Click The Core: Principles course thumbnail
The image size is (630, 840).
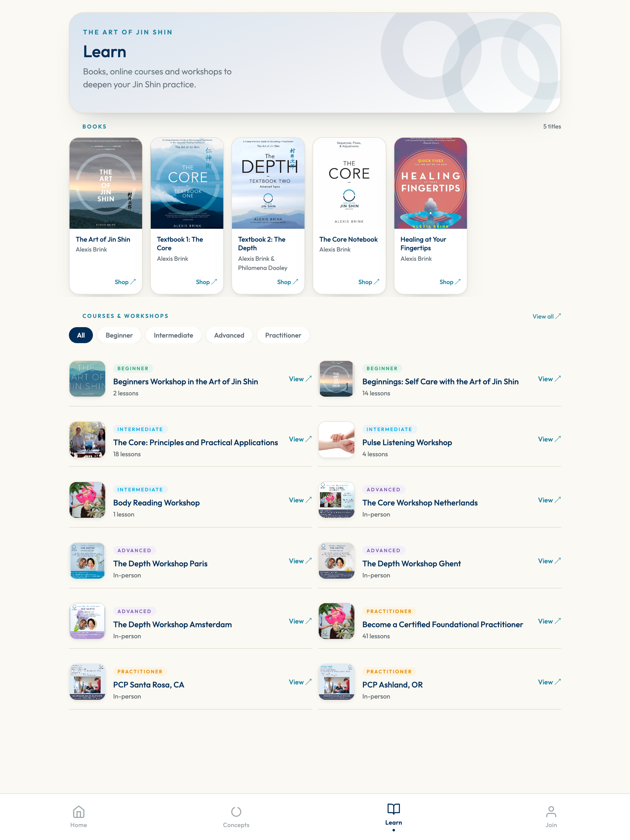[x=87, y=439]
